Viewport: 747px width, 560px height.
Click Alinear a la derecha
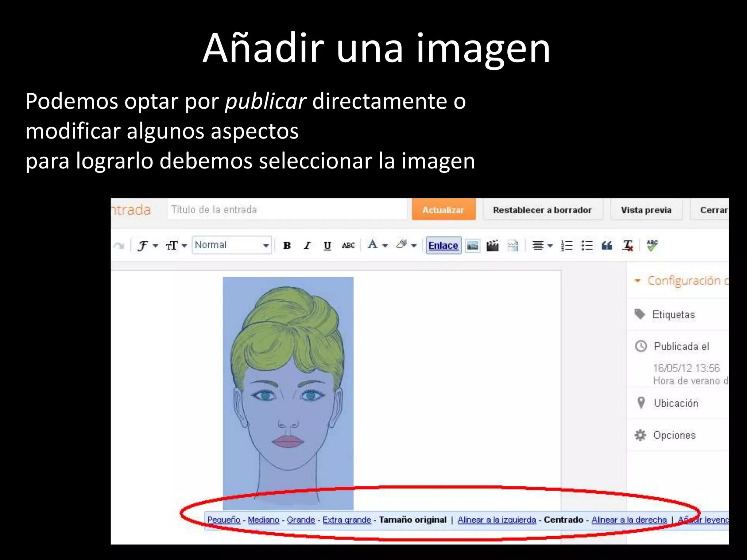[629, 520]
